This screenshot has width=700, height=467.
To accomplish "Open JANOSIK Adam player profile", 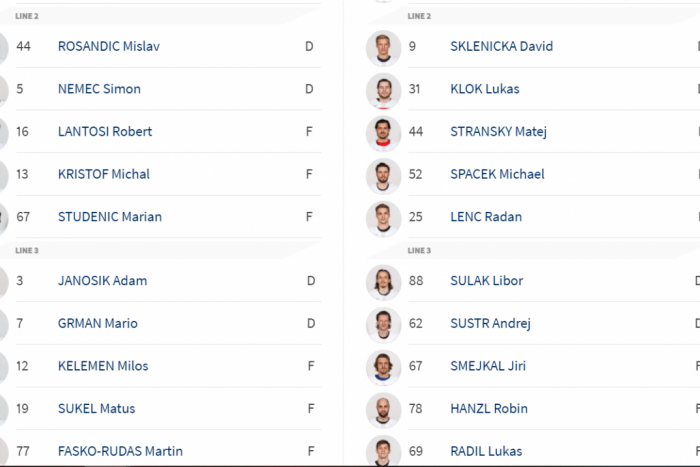I will click(102, 281).
